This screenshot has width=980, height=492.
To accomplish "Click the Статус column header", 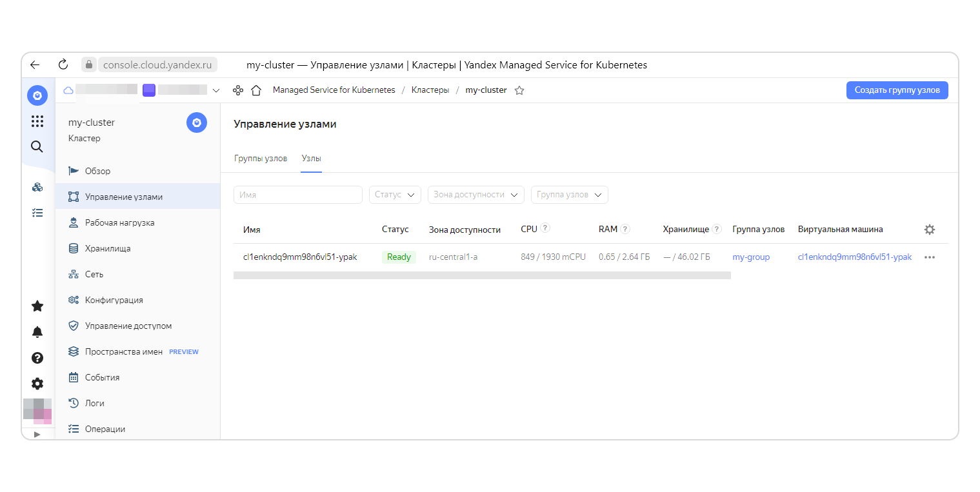I will click(x=395, y=230).
